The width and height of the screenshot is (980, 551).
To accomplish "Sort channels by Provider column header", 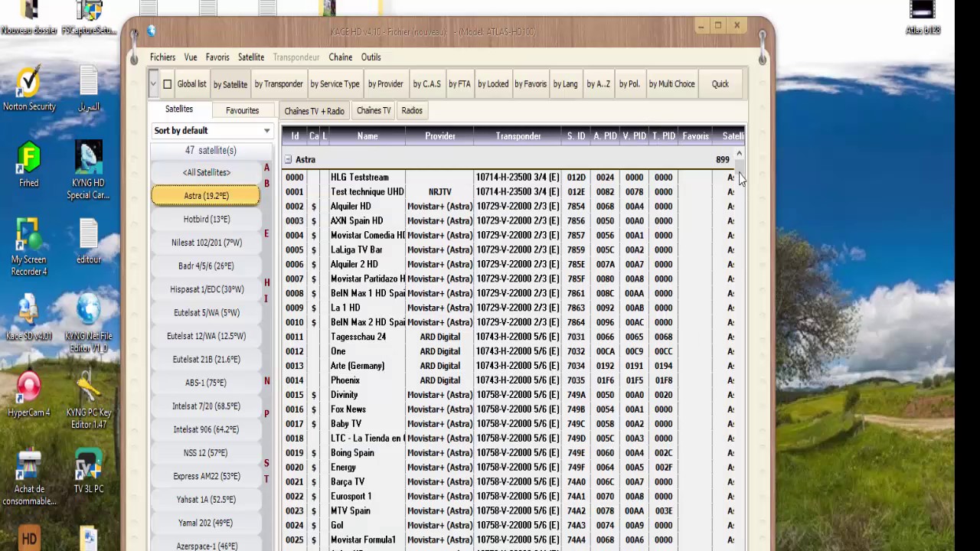I will pyautogui.click(x=440, y=136).
